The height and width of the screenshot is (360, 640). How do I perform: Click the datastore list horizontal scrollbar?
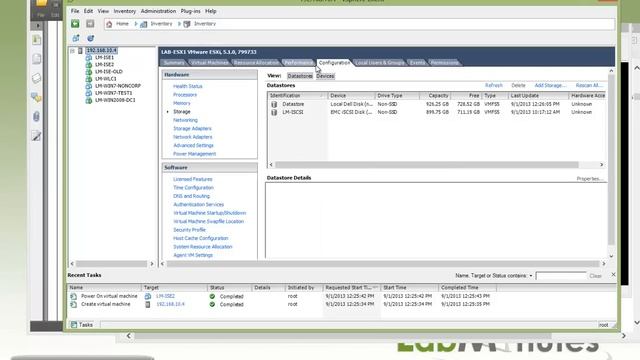coord(427,164)
